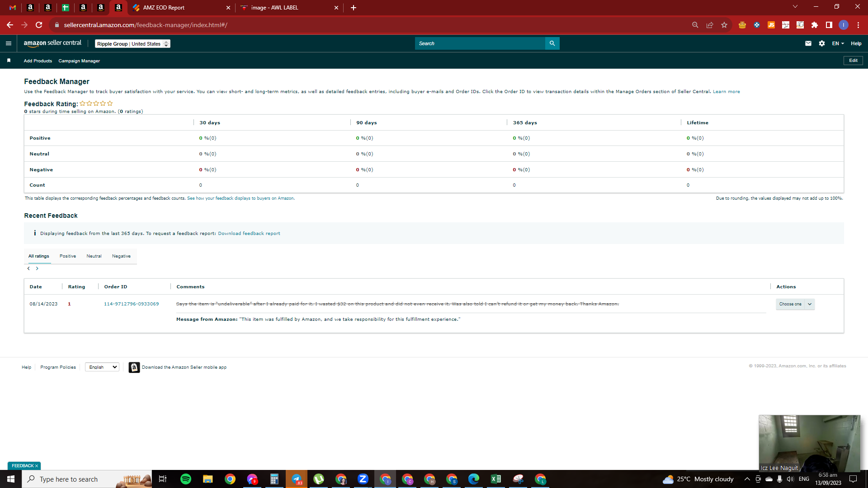Click the Add Products link
This screenshot has width=868, height=488.
tap(38, 61)
